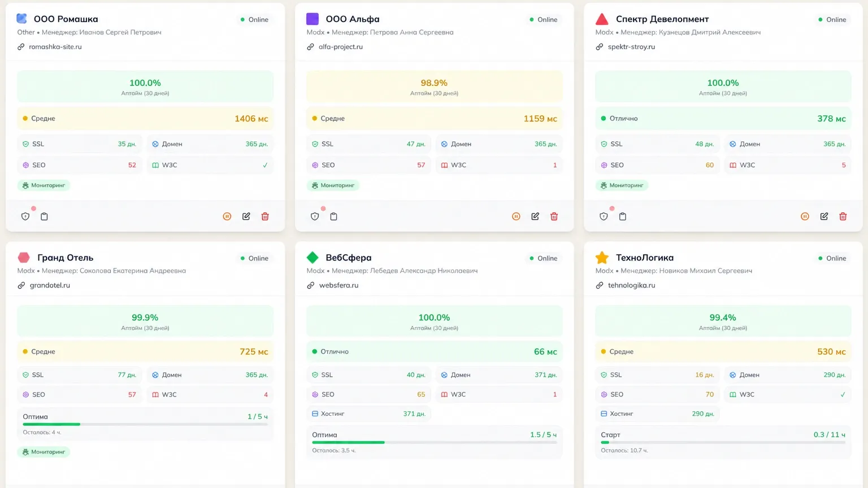Click Оптима progress bar on ВебСфера

[434, 442]
